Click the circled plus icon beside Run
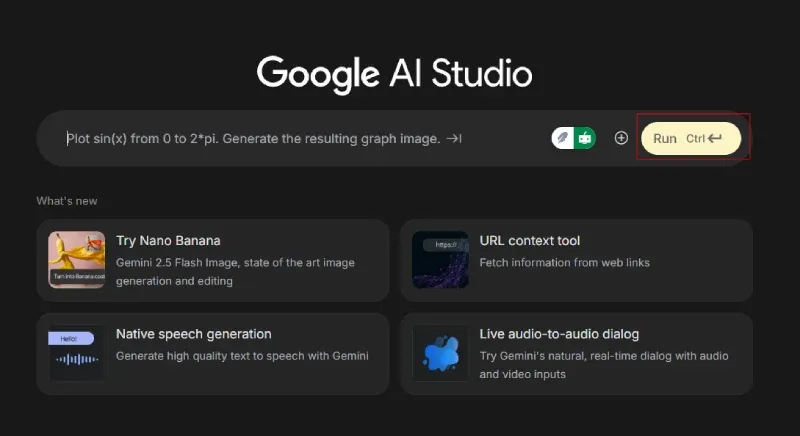Screen dimensions: 800x436 tap(621, 138)
